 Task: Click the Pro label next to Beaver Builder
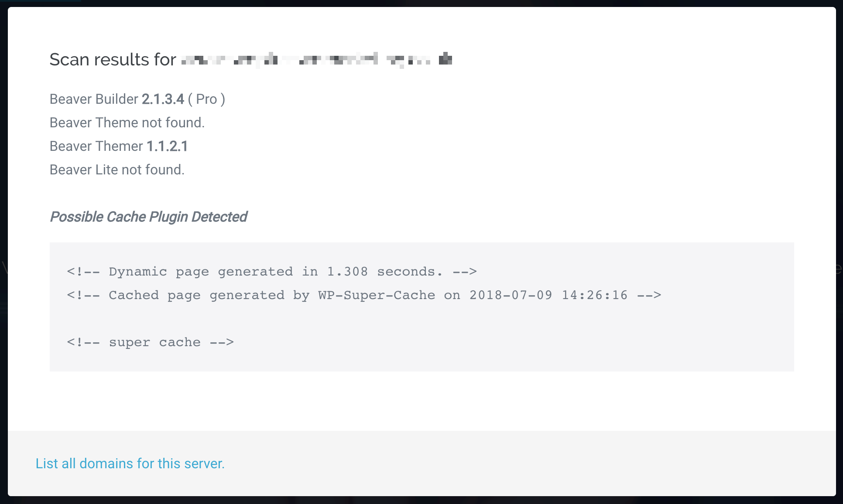pos(206,99)
